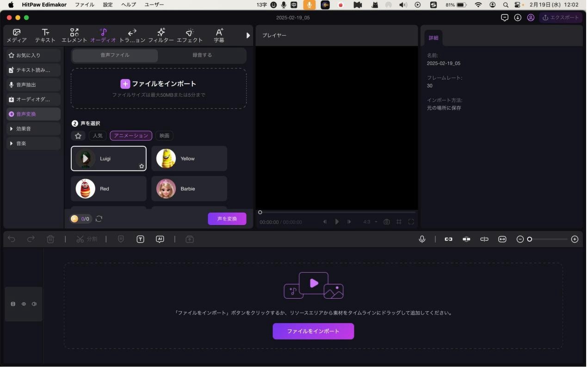Image resolution: width=588 pixels, height=369 pixels.
Task: Open the メディア media tool
Action: tap(17, 36)
